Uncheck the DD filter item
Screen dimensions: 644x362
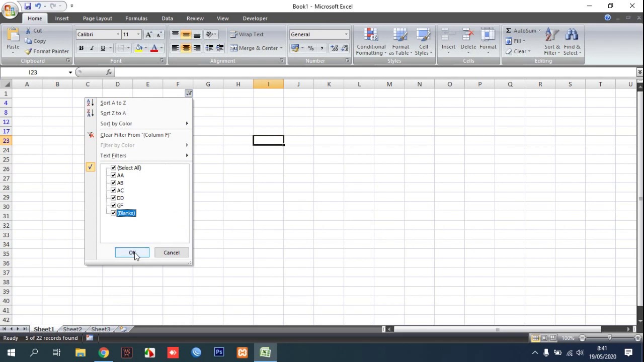(x=113, y=198)
